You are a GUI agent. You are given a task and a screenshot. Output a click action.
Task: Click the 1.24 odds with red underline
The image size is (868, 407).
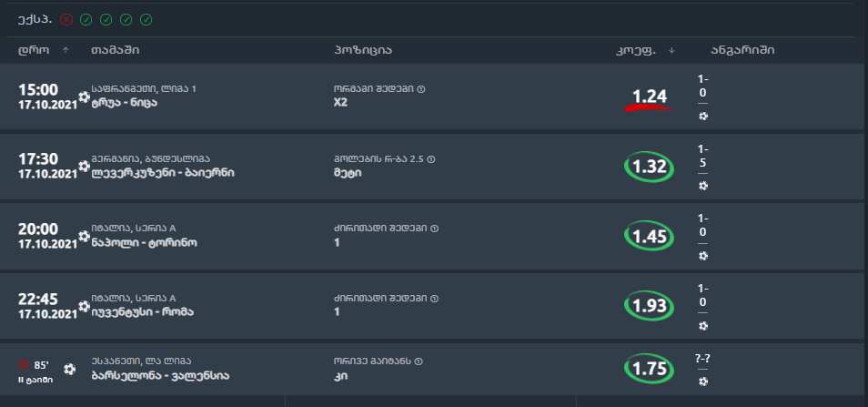pos(650,96)
